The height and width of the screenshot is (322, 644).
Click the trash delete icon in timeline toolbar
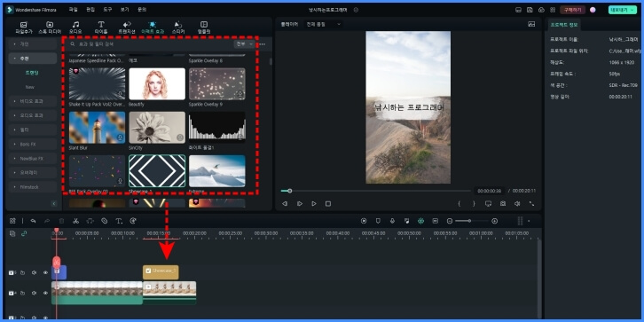pyautogui.click(x=61, y=221)
